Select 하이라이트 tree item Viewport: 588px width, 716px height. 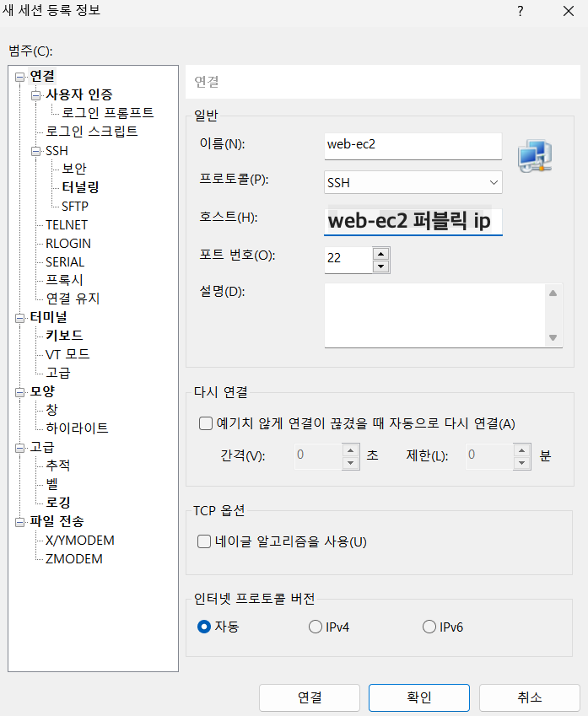(x=77, y=428)
